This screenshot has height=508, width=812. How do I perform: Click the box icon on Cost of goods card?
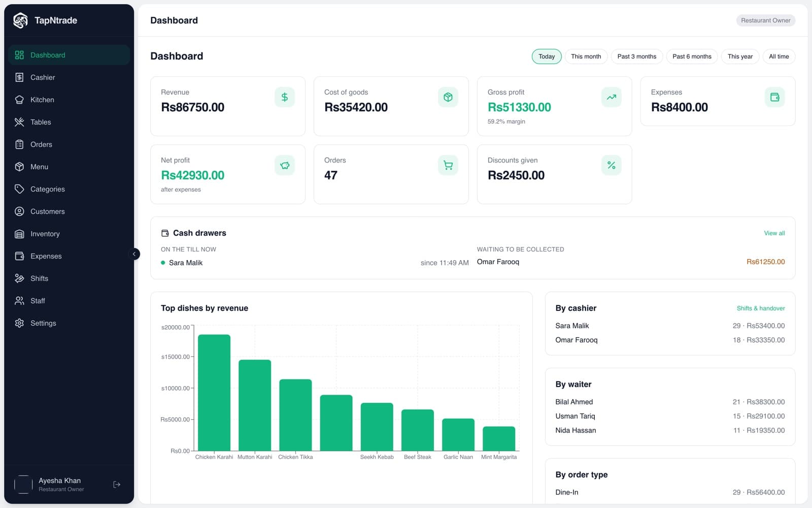tap(448, 97)
